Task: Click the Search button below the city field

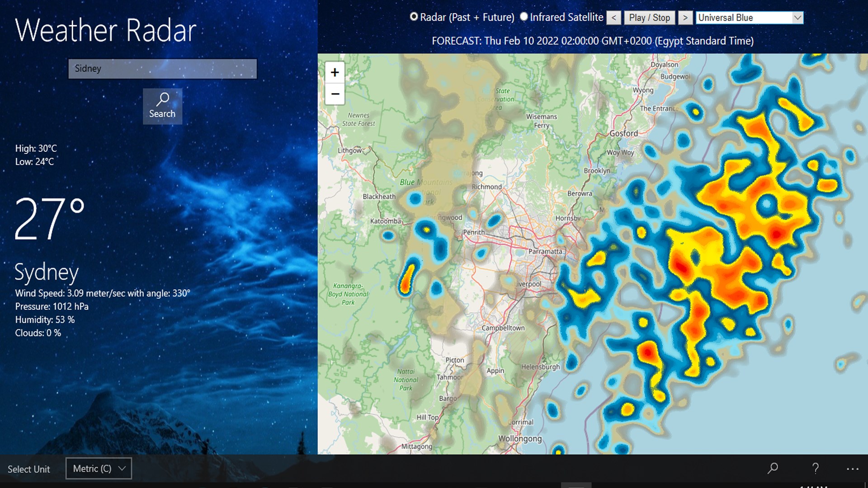Action: click(x=162, y=106)
